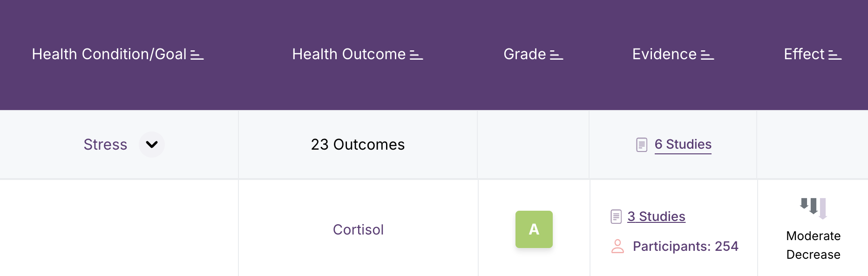The height and width of the screenshot is (276, 868).
Task: Open the 6 Studies link
Action: 683,145
